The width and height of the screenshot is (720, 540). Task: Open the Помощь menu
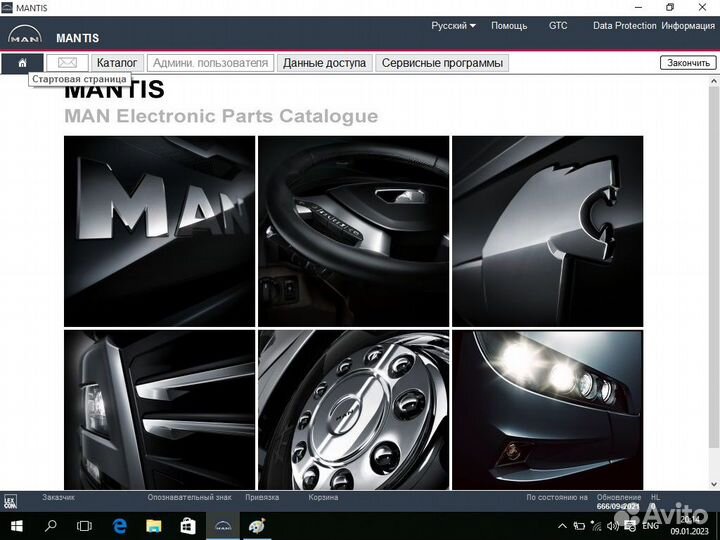point(509,26)
